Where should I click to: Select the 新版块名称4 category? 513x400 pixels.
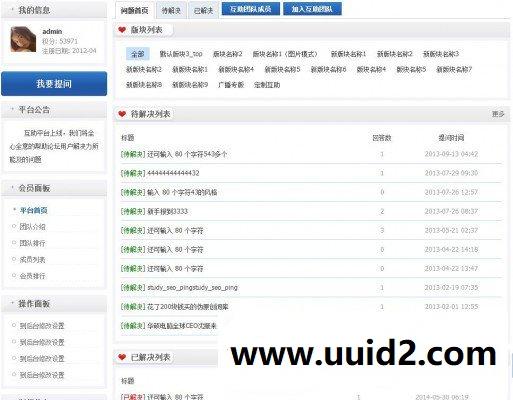tap(236, 69)
